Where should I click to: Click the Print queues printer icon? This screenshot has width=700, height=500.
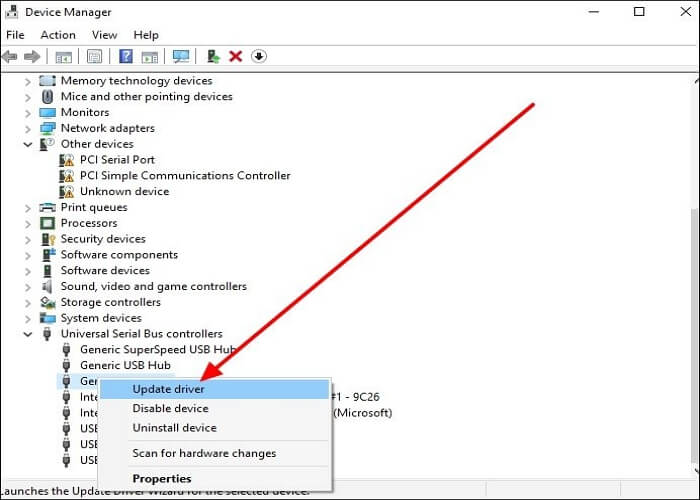47,207
